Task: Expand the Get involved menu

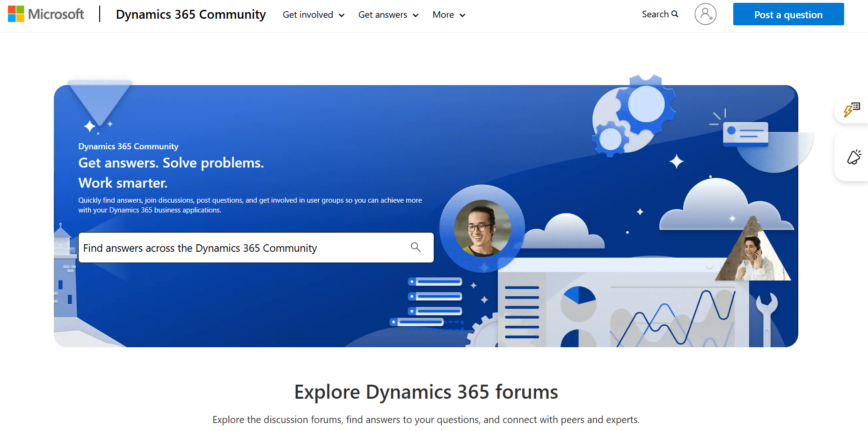Action: point(314,15)
